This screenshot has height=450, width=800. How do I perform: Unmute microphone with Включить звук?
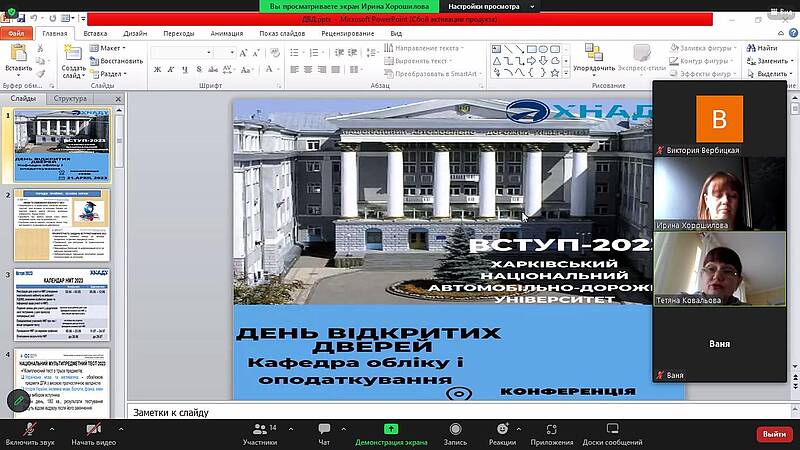coord(30,435)
